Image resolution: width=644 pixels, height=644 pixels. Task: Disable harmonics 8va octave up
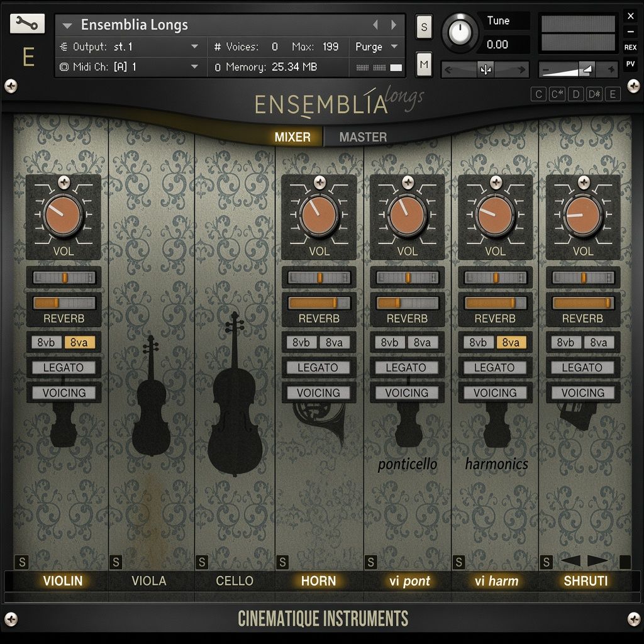[x=511, y=342]
